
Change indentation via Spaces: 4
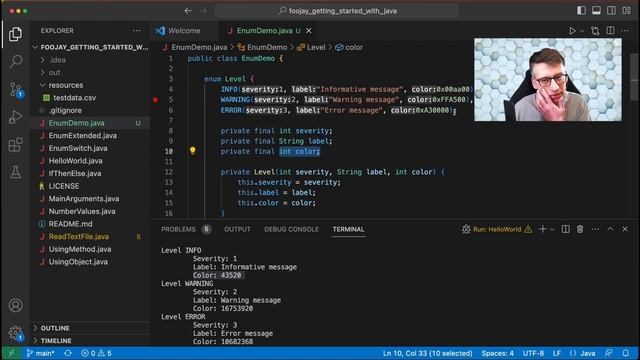tap(498, 353)
